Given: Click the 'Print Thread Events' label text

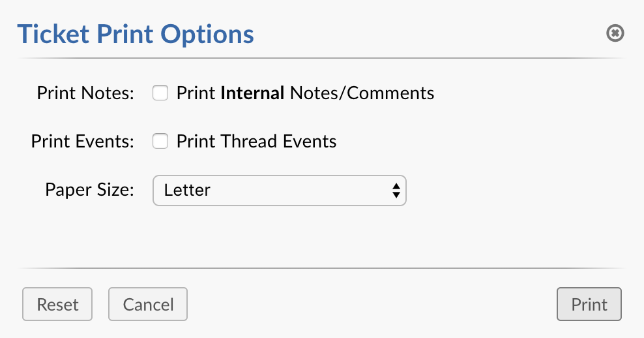Looking at the screenshot, I should [256, 141].
